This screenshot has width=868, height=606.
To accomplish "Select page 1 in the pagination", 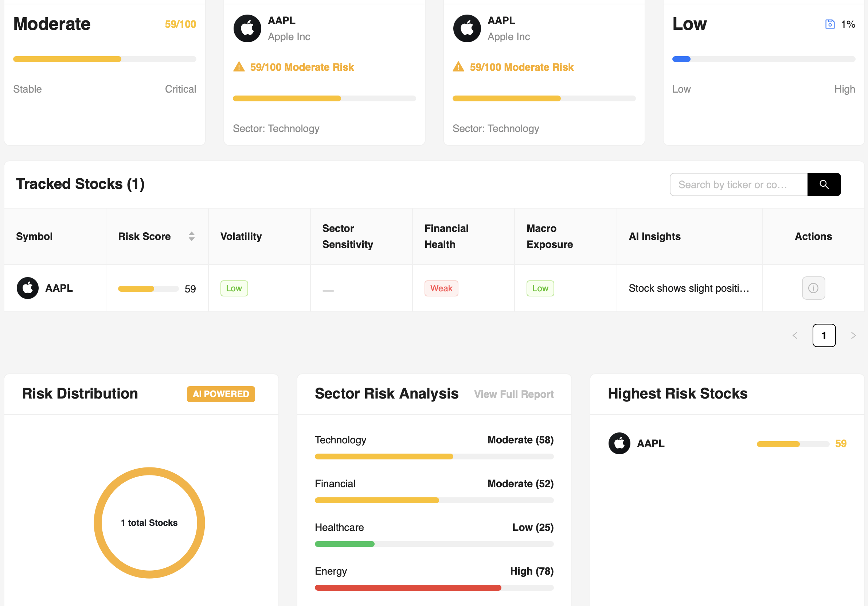I will (x=824, y=335).
